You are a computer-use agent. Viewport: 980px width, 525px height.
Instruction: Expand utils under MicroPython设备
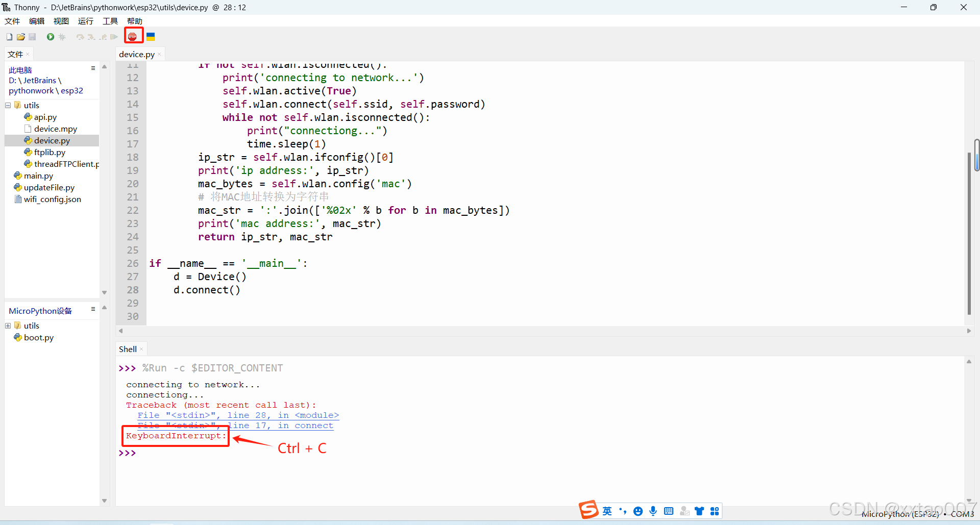click(8, 326)
